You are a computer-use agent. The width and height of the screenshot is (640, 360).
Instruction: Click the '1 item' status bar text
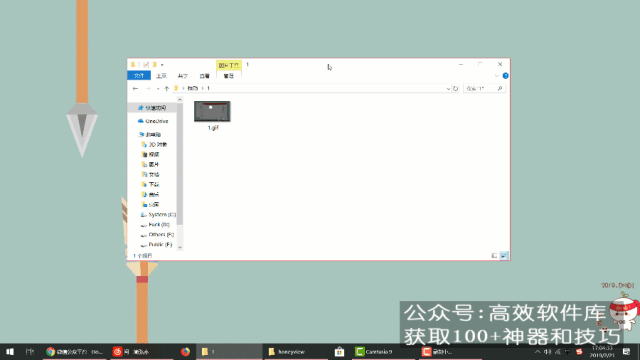coord(142,256)
